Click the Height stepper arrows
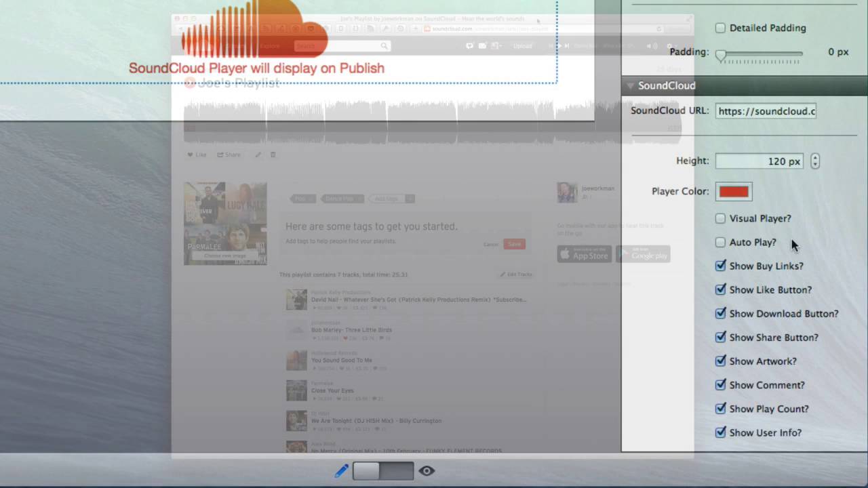 [815, 161]
